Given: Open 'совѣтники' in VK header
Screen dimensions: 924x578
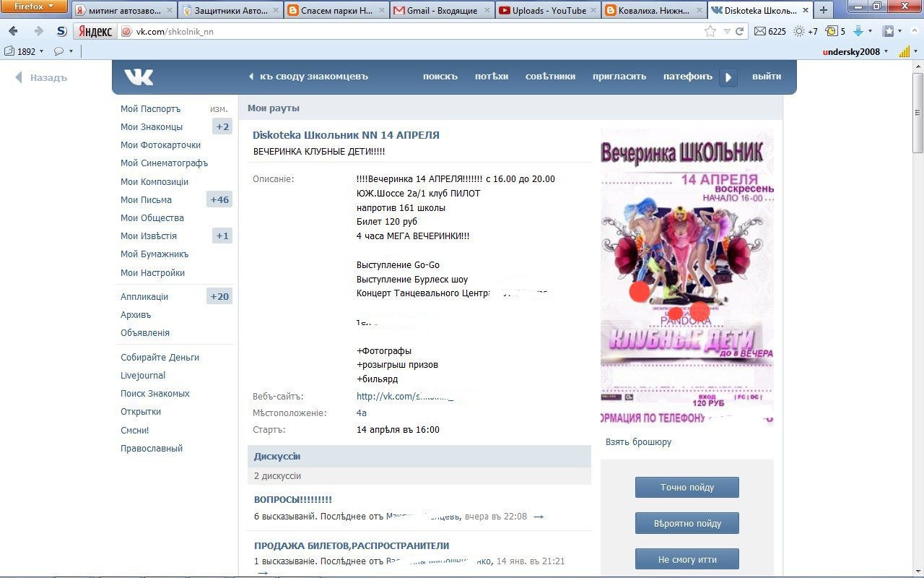Looking at the screenshot, I should 550,77.
